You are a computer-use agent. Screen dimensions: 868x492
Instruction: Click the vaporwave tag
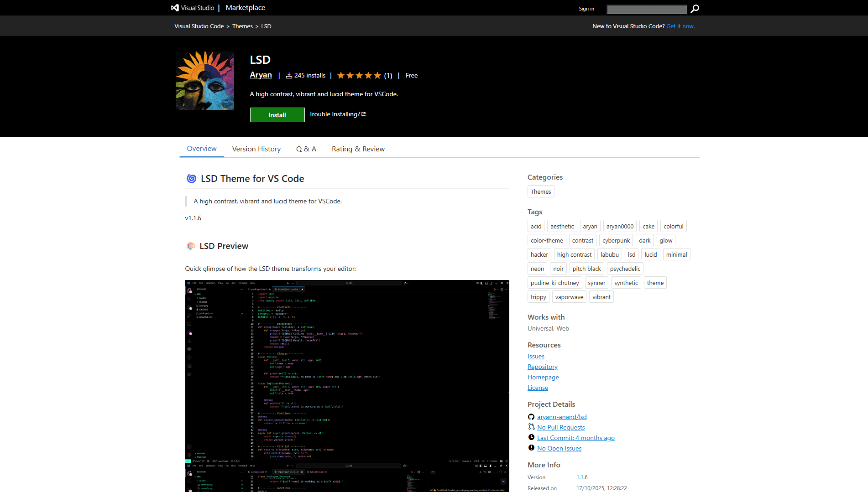click(x=569, y=297)
